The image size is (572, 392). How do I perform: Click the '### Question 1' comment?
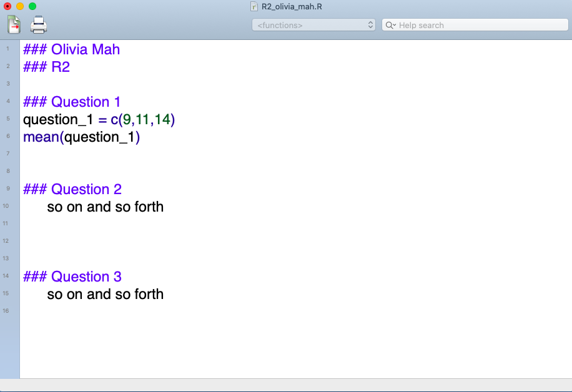coord(71,102)
